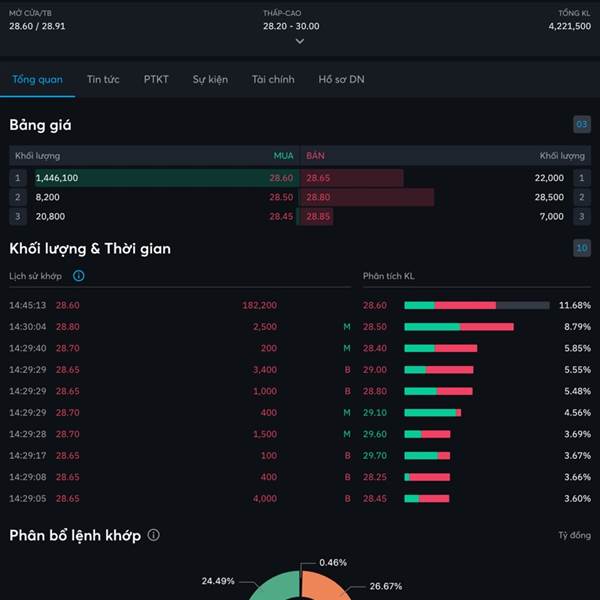Click the 14:29:40 matched order time
This screenshot has height=600, width=600.
tap(28, 348)
